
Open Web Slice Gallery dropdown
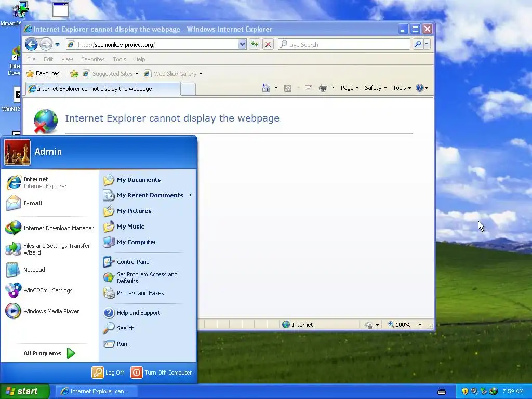click(x=173, y=74)
